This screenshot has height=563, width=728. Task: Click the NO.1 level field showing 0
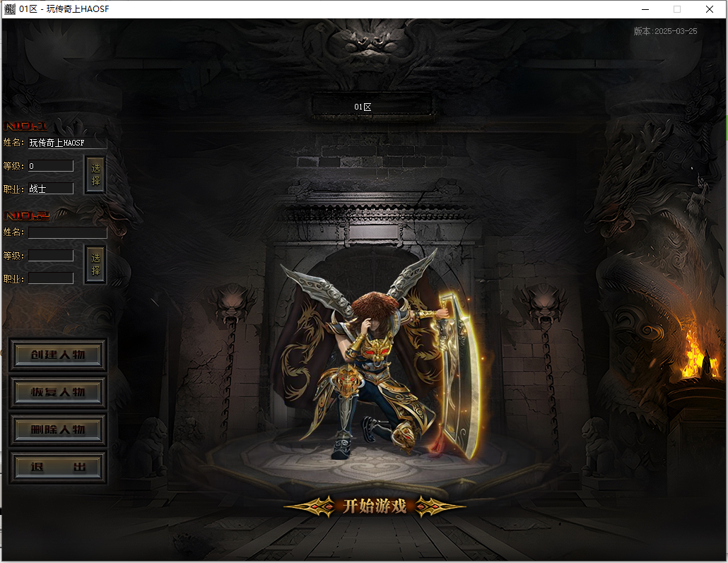(51, 166)
